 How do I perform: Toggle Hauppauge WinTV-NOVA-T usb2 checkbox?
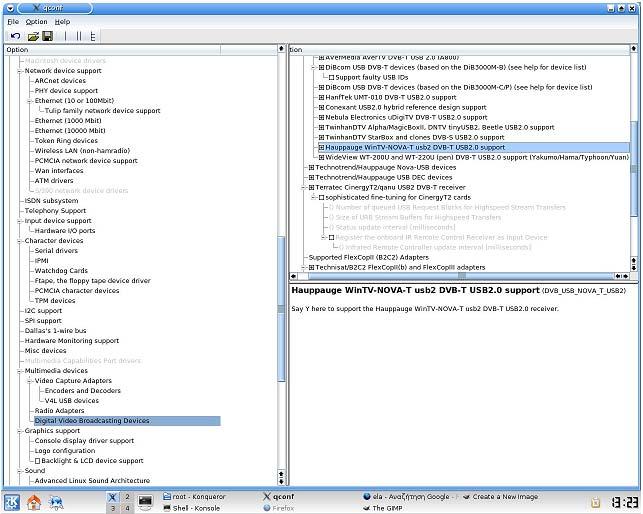[x=322, y=148]
